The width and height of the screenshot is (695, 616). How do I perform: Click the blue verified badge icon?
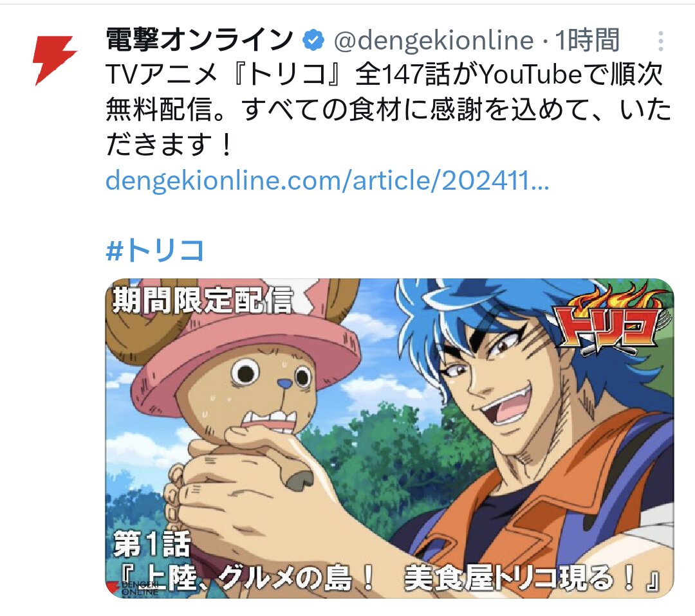[313, 41]
